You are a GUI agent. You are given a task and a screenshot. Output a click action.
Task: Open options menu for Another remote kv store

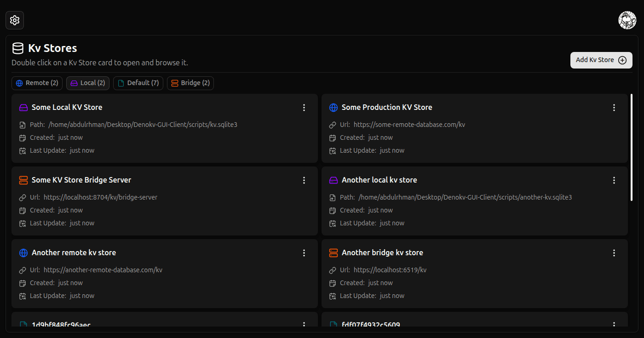pyautogui.click(x=304, y=253)
